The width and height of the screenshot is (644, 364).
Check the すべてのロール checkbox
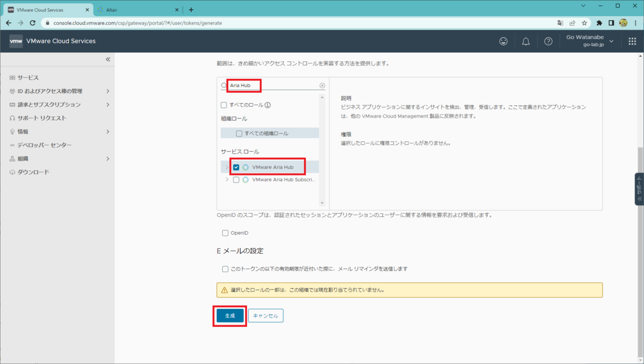224,105
